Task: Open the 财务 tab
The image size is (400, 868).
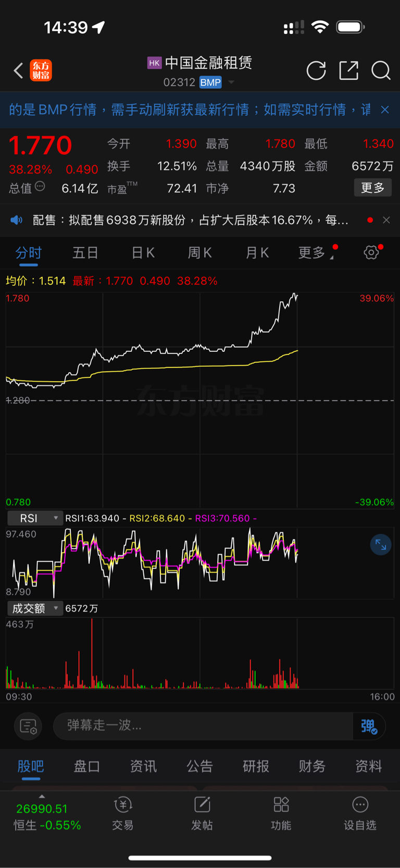Action: (312, 766)
